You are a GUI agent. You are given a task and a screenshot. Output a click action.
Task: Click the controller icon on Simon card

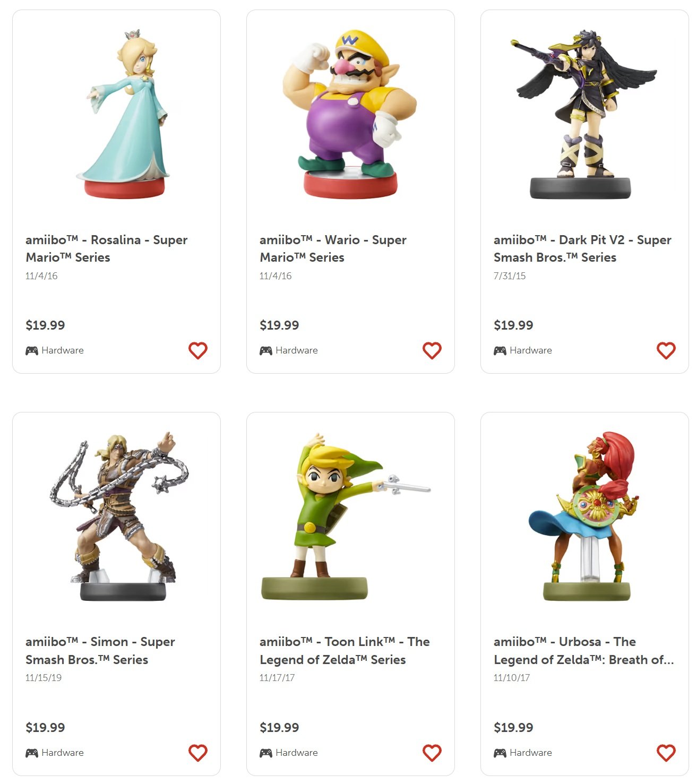[32, 753]
